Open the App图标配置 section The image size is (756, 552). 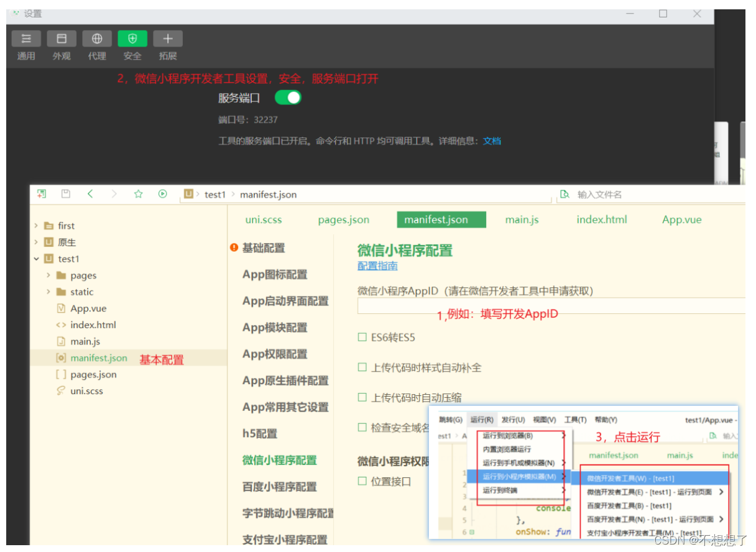coord(275,275)
